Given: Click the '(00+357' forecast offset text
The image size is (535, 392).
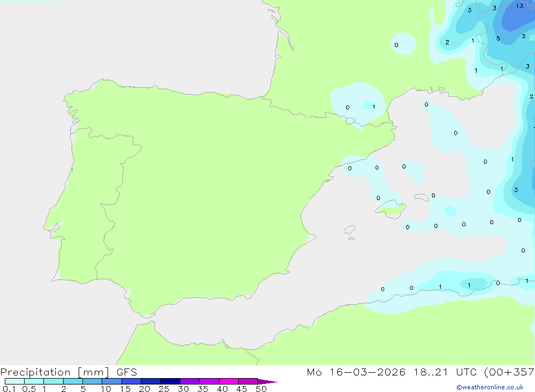Looking at the screenshot, I should coord(509,372).
